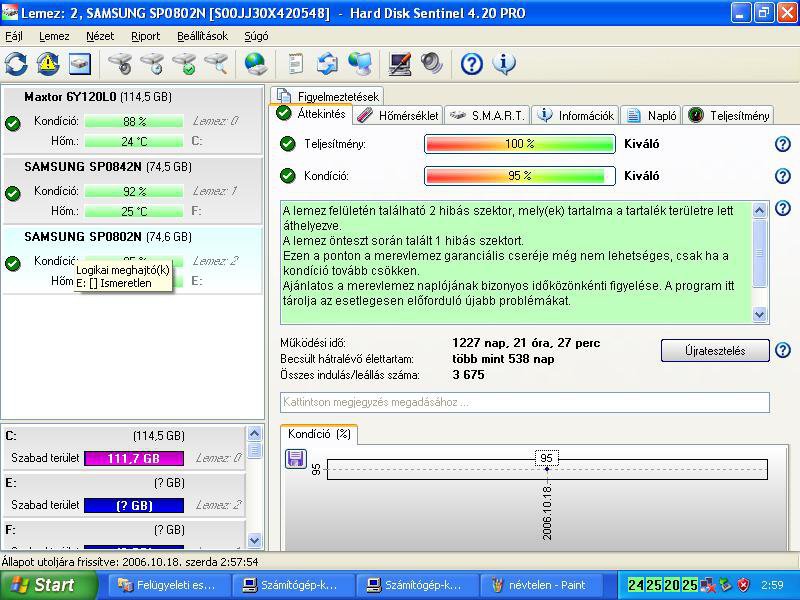Screen dimensions: 800x600
Task: Open the S.M.A.R.T. tab
Action: click(487, 116)
